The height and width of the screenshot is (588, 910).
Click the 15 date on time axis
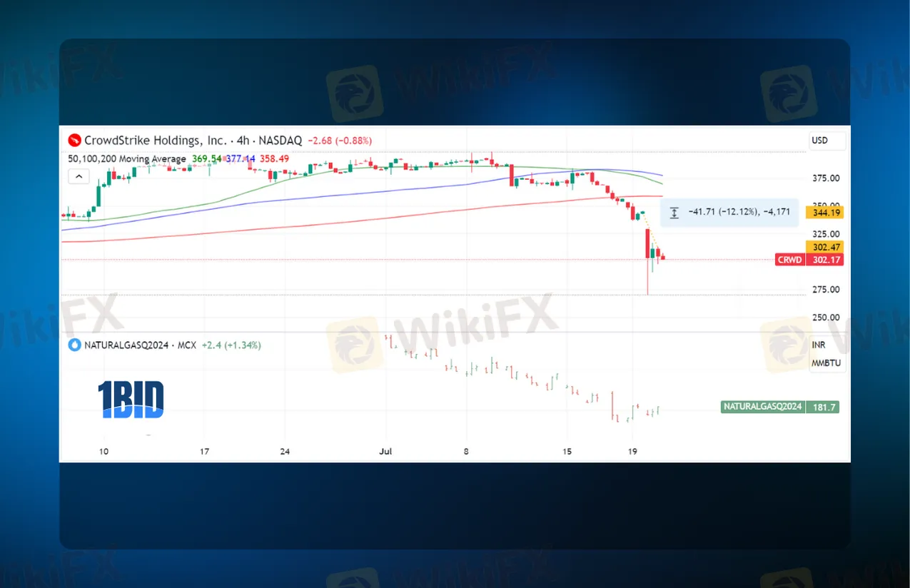tap(567, 452)
